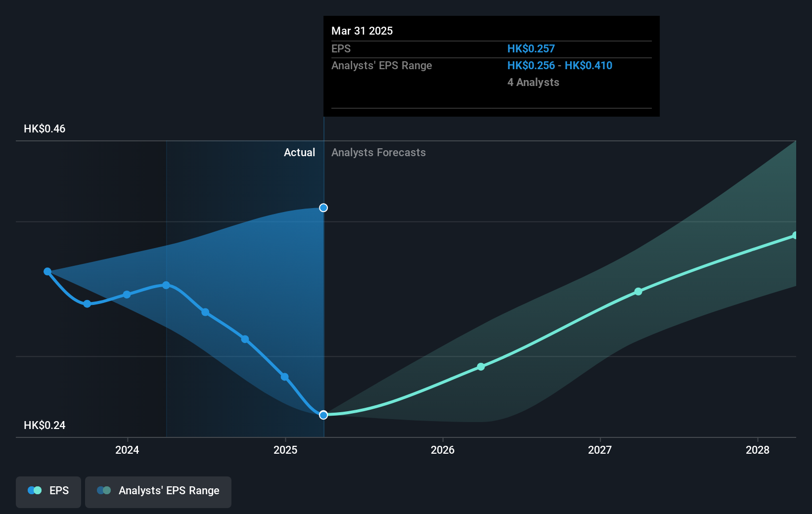
Task: Select the 2027 forecast data point marker
Action: (638, 292)
